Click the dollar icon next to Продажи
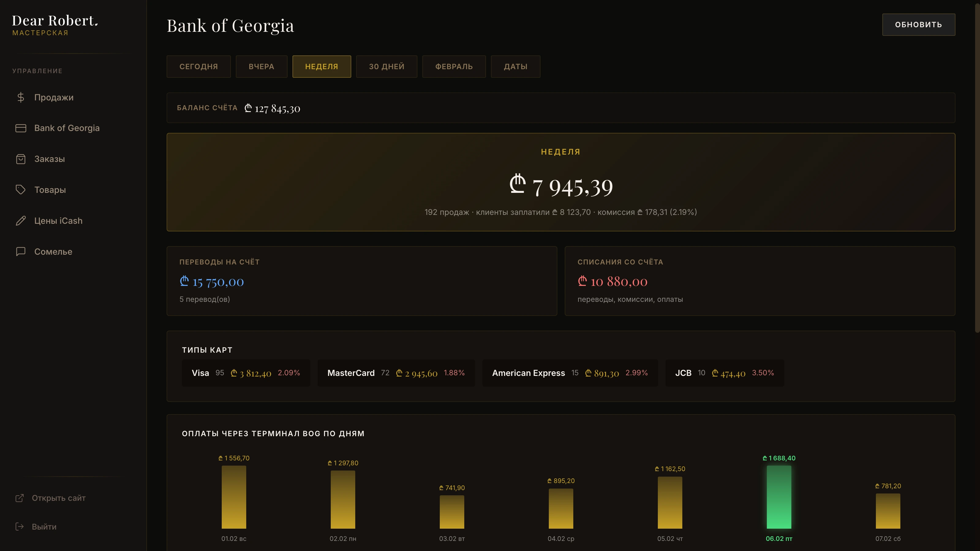The width and height of the screenshot is (980, 551). pos(21,97)
